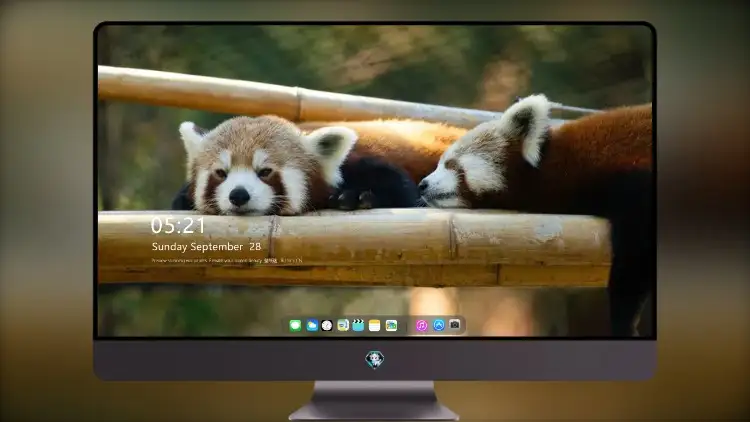Click the small underlined link below the date
The height and width of the screenshot is (422, 750).
(x=271, y=261)
